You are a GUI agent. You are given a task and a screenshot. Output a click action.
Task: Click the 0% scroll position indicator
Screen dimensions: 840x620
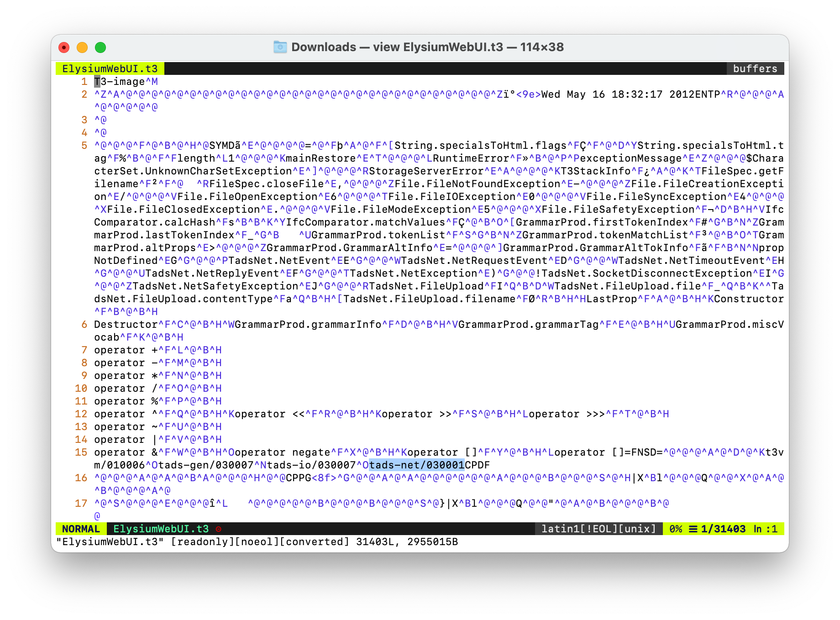tap(675, 529)
